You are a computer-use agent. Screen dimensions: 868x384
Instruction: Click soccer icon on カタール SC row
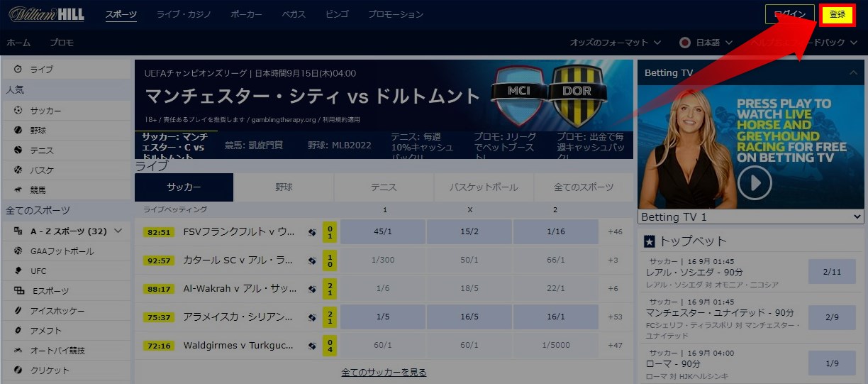click(x=312, y=260)
